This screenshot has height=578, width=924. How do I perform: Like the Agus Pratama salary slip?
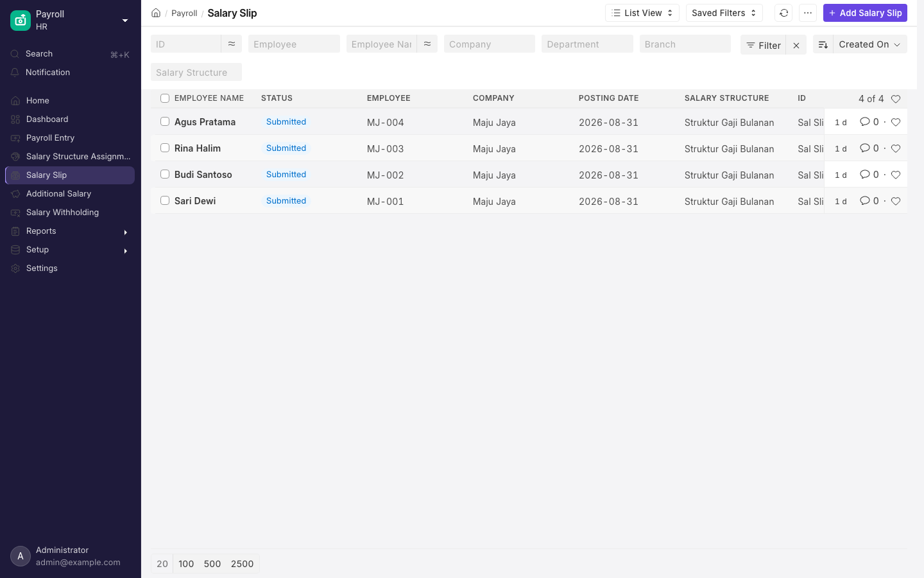pyautogui.click(x=896, y=122)
